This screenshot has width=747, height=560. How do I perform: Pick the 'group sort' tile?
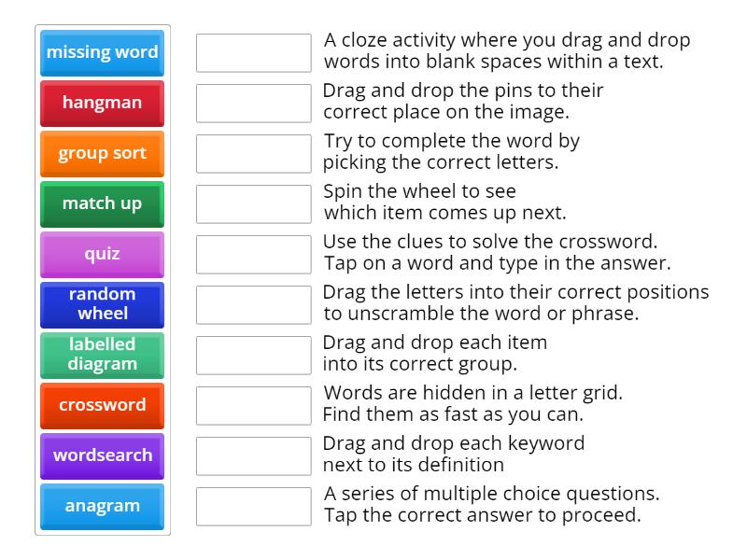click(102, 153)
